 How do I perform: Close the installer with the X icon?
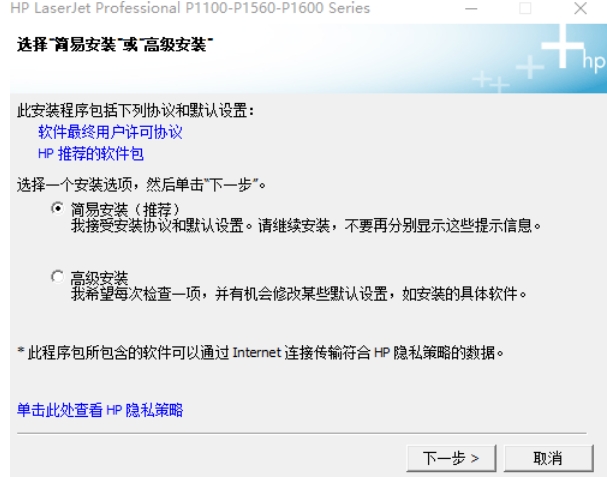(x=580, y=8)
